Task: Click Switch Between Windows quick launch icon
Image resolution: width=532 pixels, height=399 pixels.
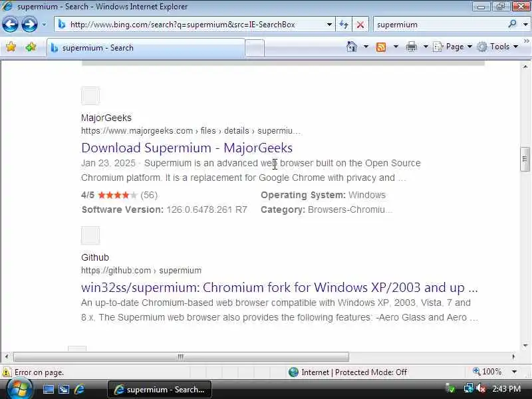Action: 64,389
